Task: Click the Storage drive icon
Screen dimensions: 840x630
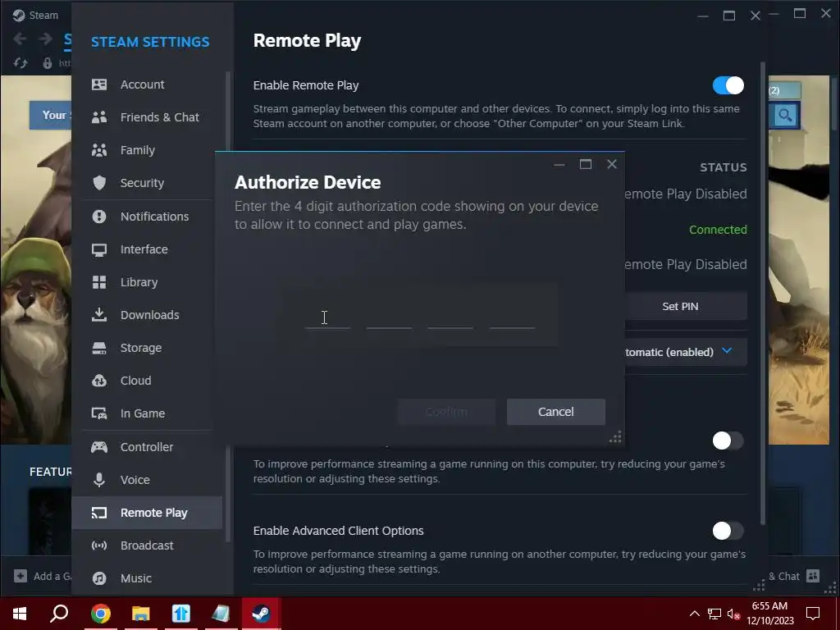Action: 99,348
